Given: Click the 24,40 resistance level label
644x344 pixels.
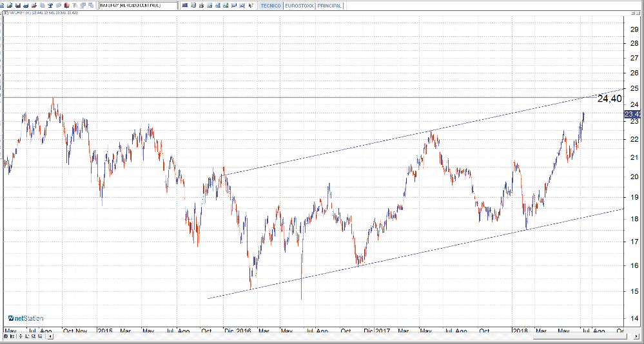Looking at the screenshot, I should pos(609,99).
